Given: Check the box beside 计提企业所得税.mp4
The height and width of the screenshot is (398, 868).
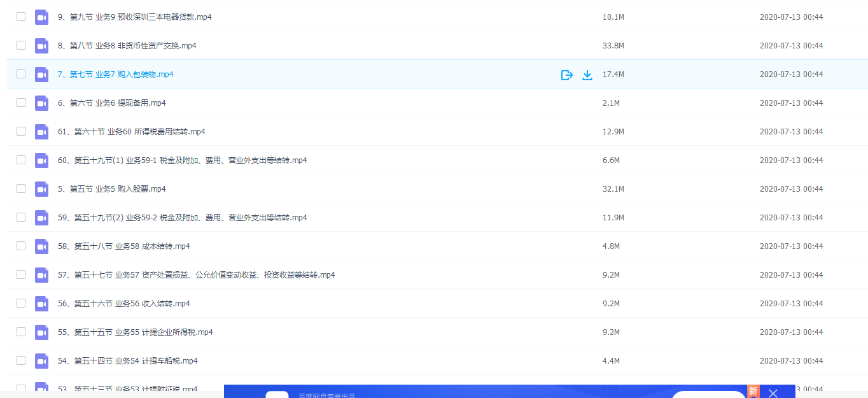Looking at the screenshot, I should [x=21, y=332].
